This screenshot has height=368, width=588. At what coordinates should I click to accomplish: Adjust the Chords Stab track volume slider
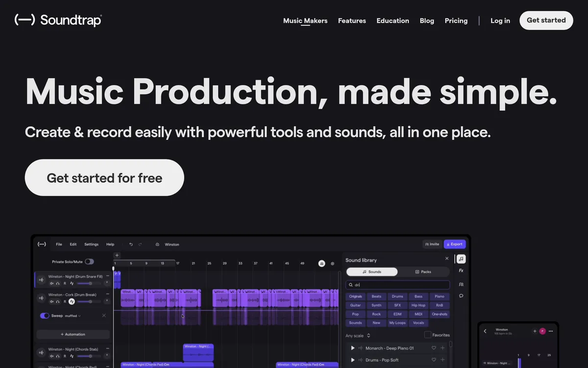89,356
